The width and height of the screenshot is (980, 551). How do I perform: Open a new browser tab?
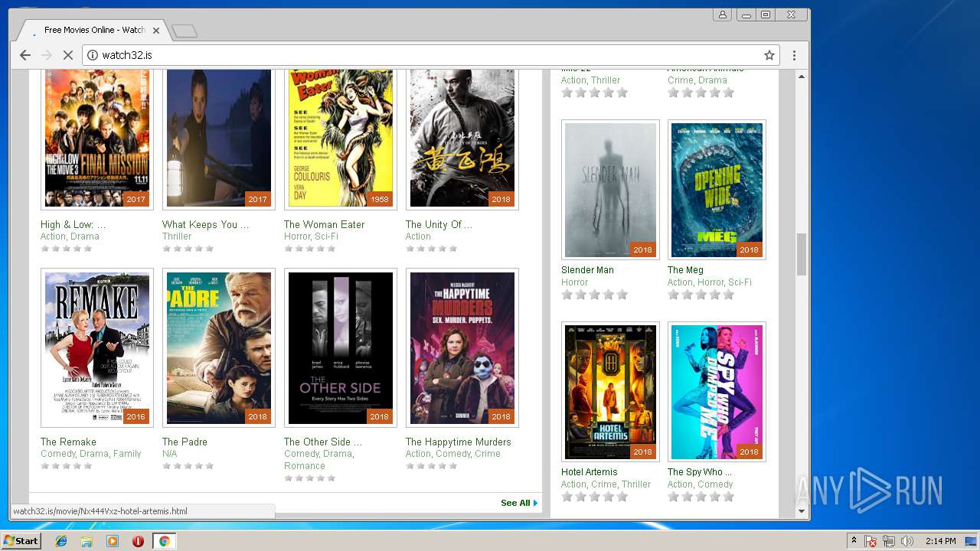click(185, 31)
